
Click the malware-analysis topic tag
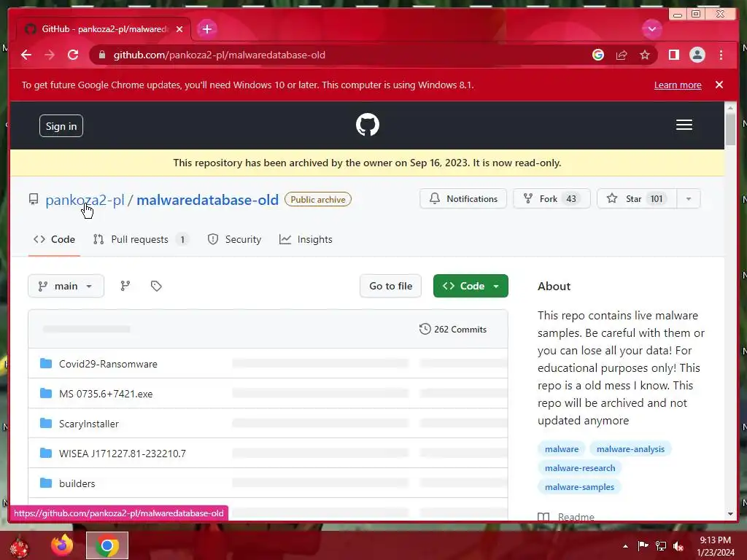[630, 448]
